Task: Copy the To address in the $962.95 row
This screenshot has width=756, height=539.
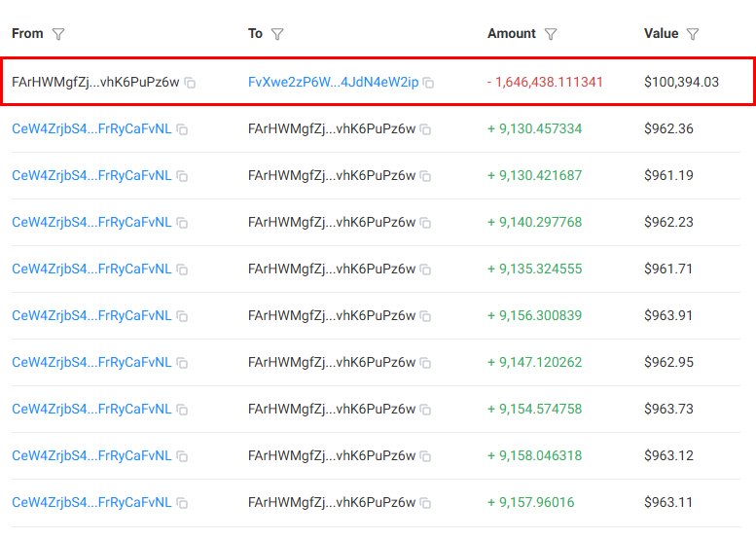Action: tap(426, 363)
